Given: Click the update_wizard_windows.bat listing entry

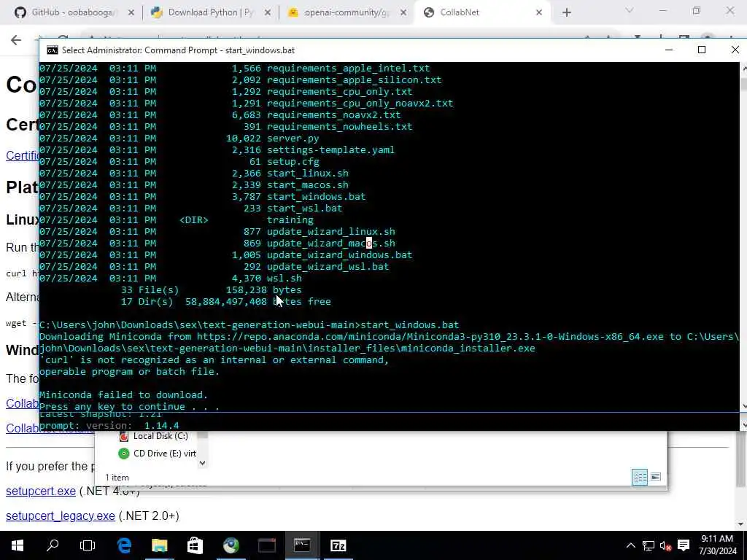Looking at the screenshot, I should 339,254.
